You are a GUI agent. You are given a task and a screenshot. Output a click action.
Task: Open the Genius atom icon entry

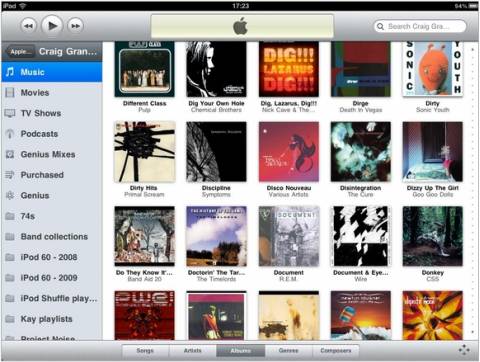pos(10,195)
